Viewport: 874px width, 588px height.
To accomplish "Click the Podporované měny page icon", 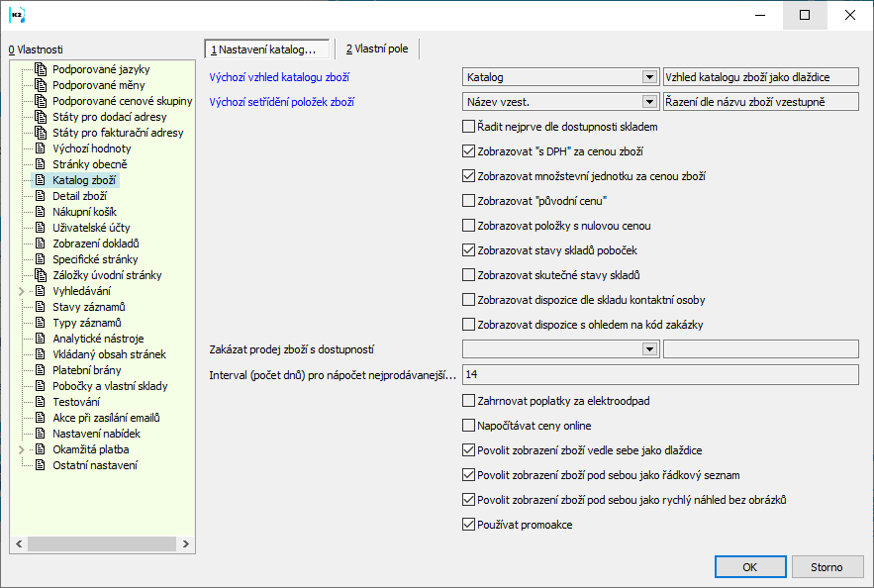I will (41, 85).
